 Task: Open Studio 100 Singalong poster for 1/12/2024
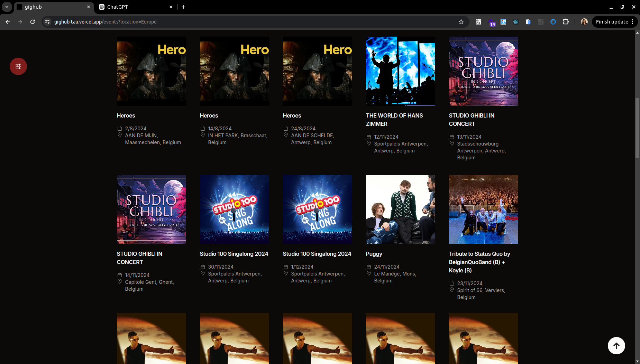[x=318, y=209]
